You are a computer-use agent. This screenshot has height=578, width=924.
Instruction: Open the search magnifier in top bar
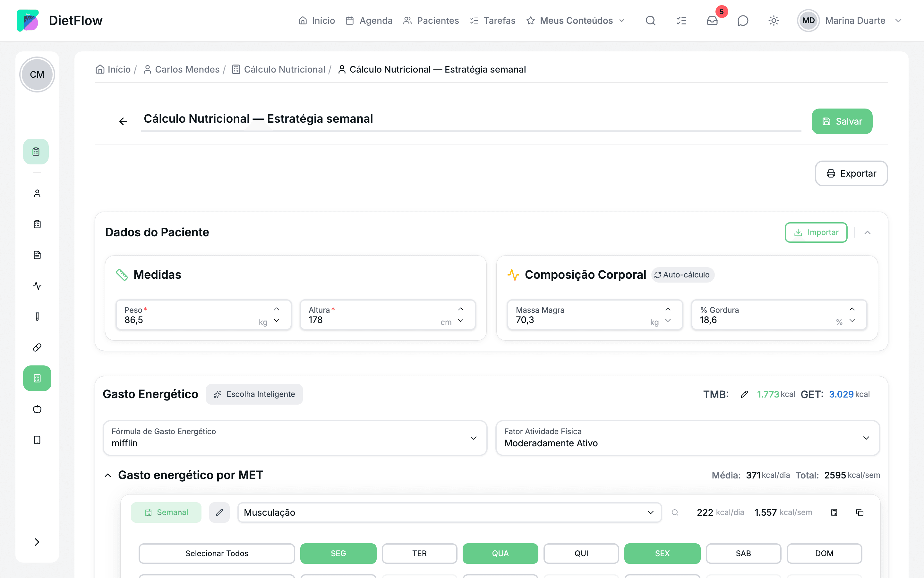pyautogui.click(x=650, y=21)
